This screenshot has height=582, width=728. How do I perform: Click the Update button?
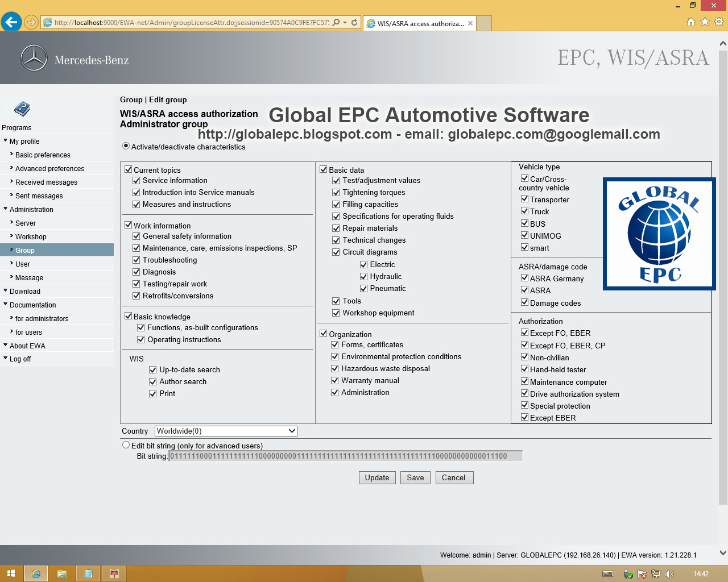pyautogui.click(x=377, y=477)
